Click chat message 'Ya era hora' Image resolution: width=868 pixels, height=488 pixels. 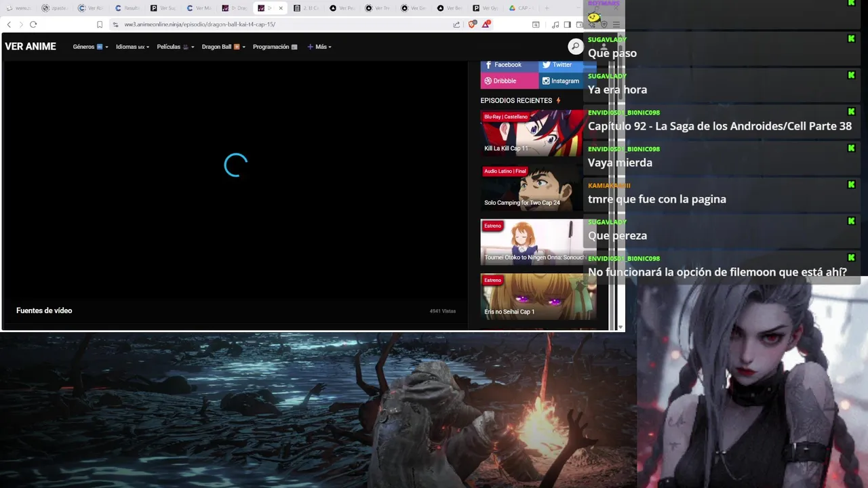click(617, 89)
